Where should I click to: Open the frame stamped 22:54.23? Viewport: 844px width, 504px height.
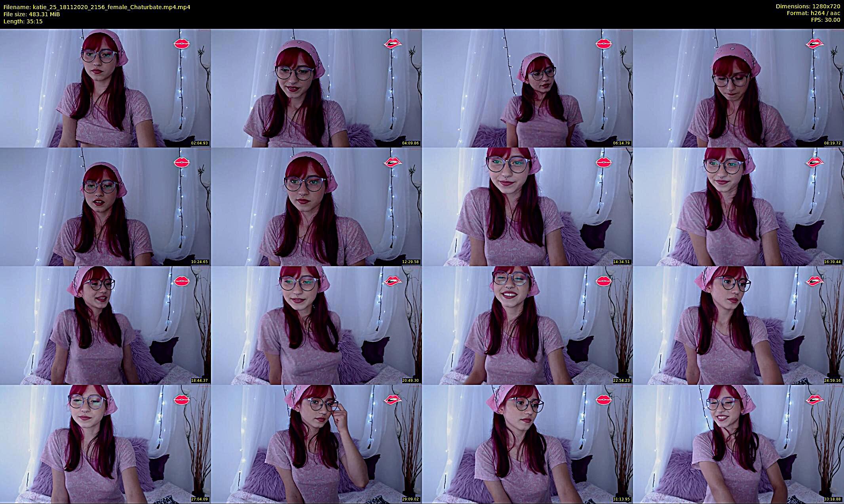527,325
